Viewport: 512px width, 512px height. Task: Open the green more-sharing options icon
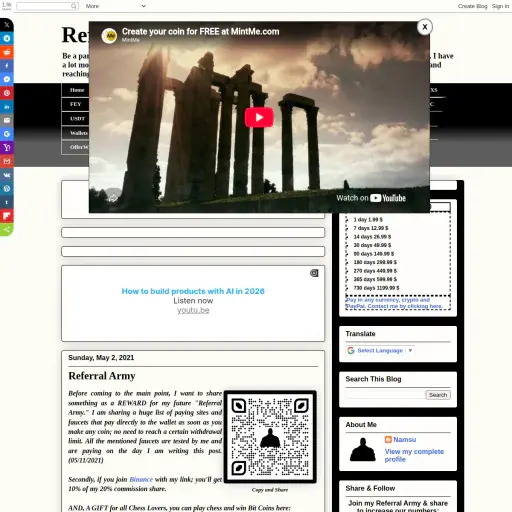(x=7, y=230)
